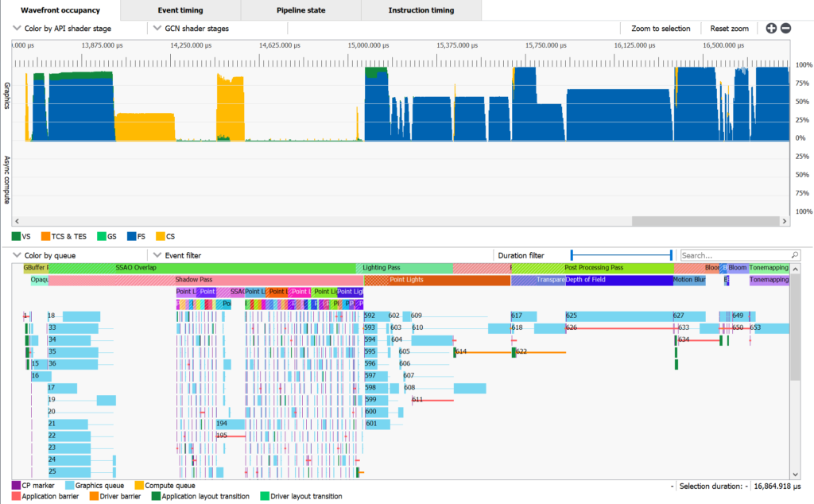
Task: Expand the GCN shader stages dropdown
Action: (x=191, y=29)
